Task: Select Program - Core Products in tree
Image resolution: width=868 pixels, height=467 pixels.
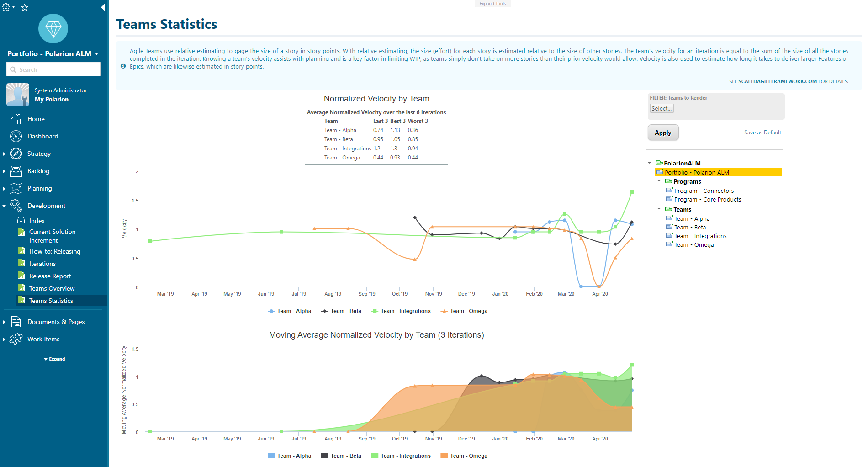Action: (708, 200)
